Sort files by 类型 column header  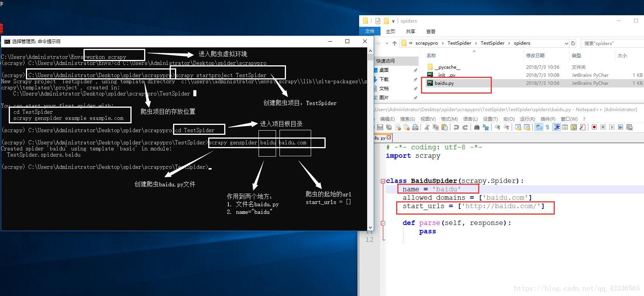point(576,56)
